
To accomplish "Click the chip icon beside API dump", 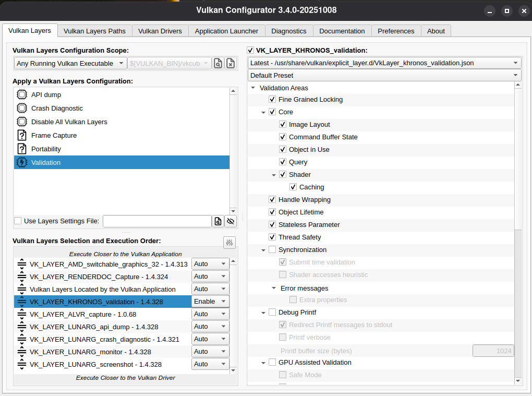I will [22, 95].
